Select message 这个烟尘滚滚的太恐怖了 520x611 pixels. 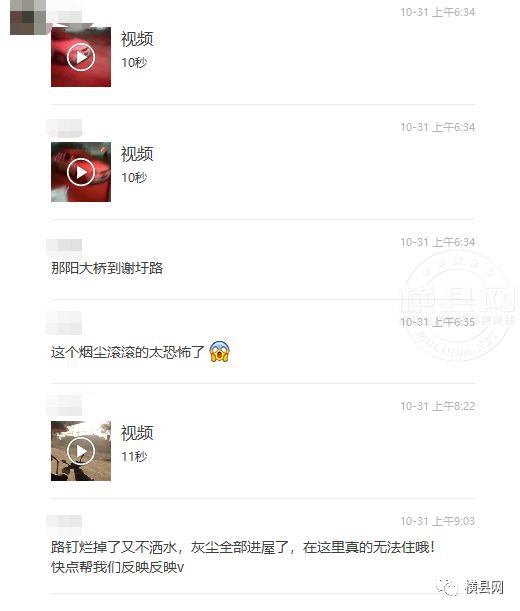point(127,352)
